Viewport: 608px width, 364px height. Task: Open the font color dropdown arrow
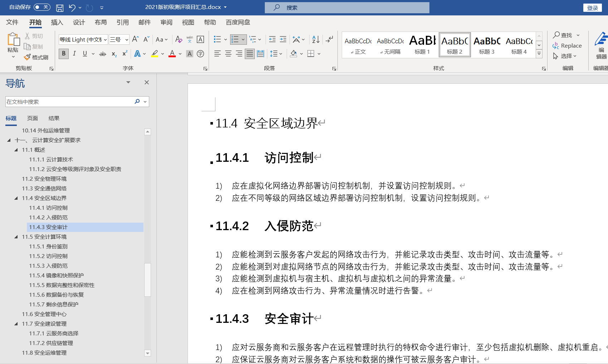click(x=180, y=54)
